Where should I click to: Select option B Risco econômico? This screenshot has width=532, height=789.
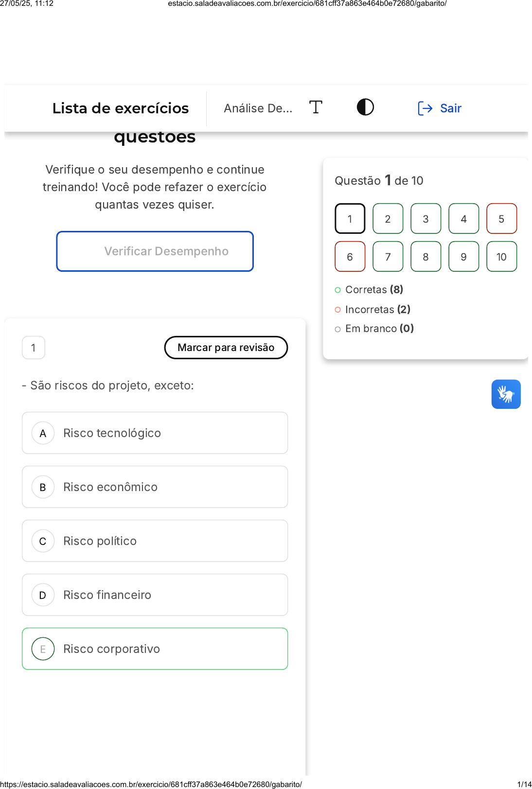click(155, 487)
